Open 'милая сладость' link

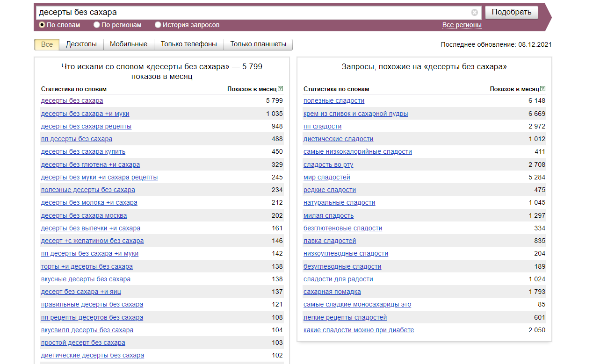328,215
